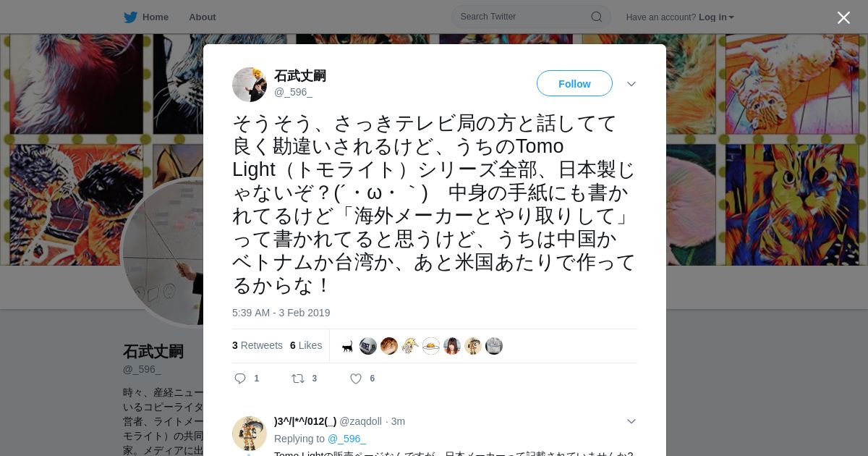Click the Twitter bird Home icon
The image size is (868, 456).
[130, 17]
